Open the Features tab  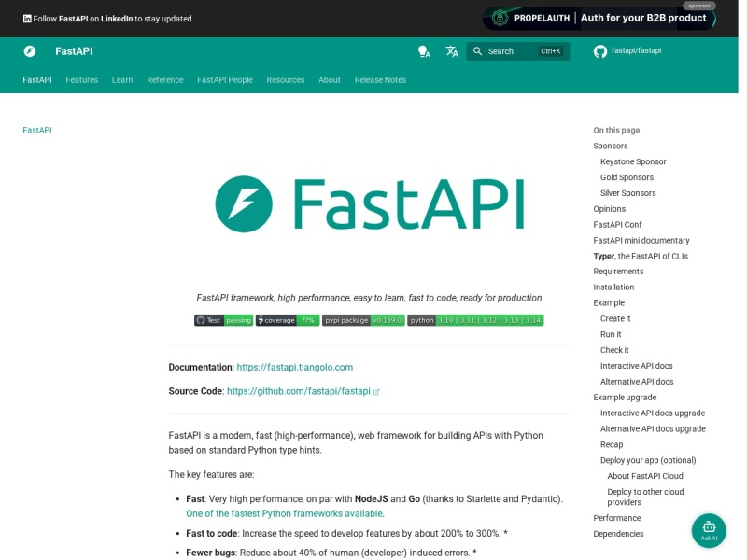pos(82,80)
